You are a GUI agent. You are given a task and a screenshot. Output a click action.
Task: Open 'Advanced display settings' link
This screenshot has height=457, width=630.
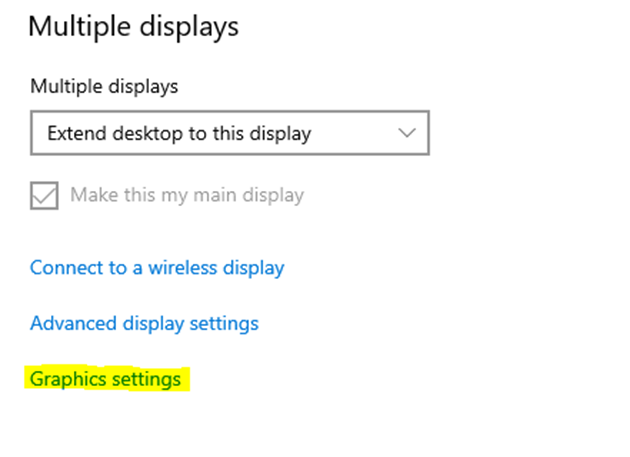click(x=144, y=324)
